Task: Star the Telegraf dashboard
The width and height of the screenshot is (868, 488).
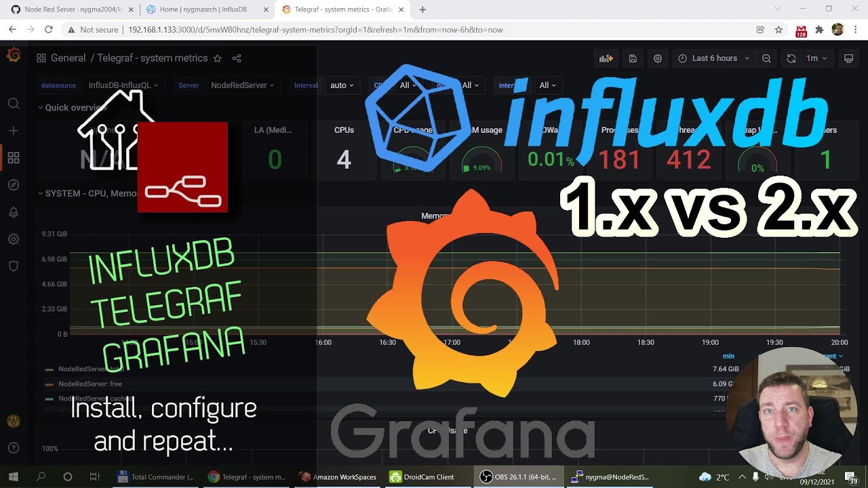Action: click(x=217, y=58)
